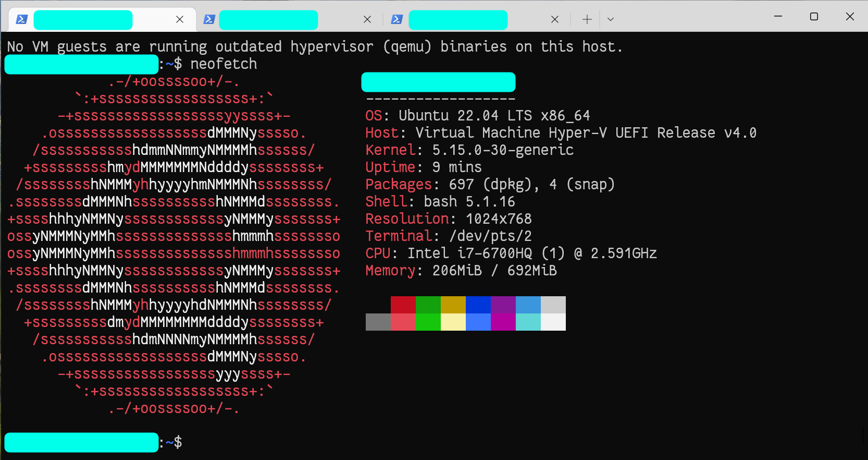The image size is (868, 460).
Task: Click the PowerShell icon on the first tab
Action: click(x=21, y=19)
